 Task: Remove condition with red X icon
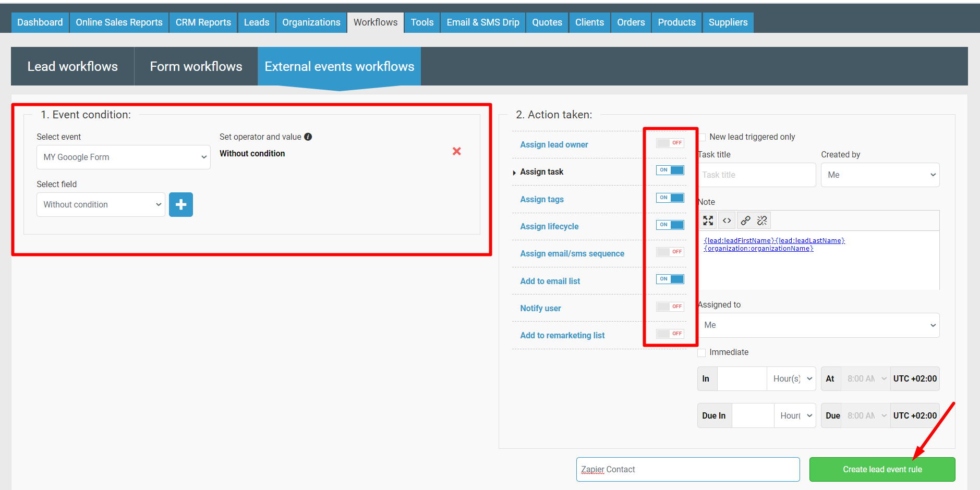pyautogui.click(x=457, y=151)
